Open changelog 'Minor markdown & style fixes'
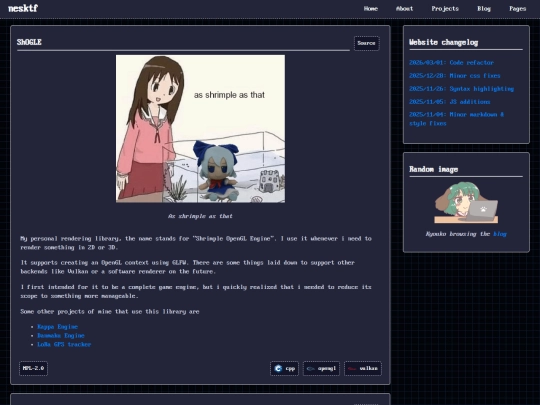Viewport: 540px width, 405px height. tap(456, 119)
